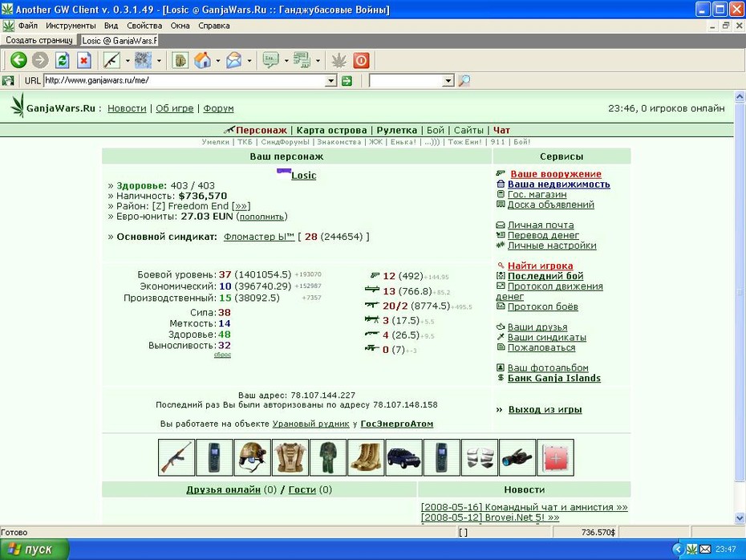
Task: Open the Флоmастер Ы syndicate link
Action: click(x=259, y=237)
